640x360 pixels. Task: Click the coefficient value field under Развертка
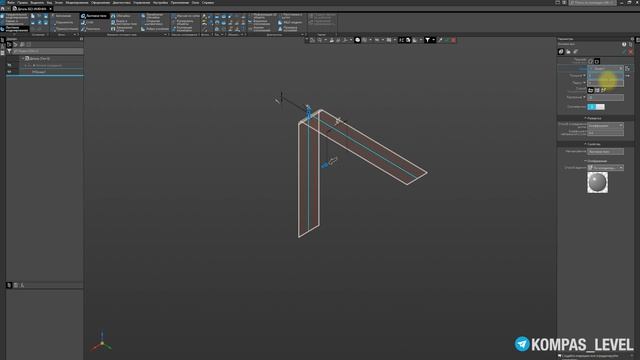pos(605,133)
